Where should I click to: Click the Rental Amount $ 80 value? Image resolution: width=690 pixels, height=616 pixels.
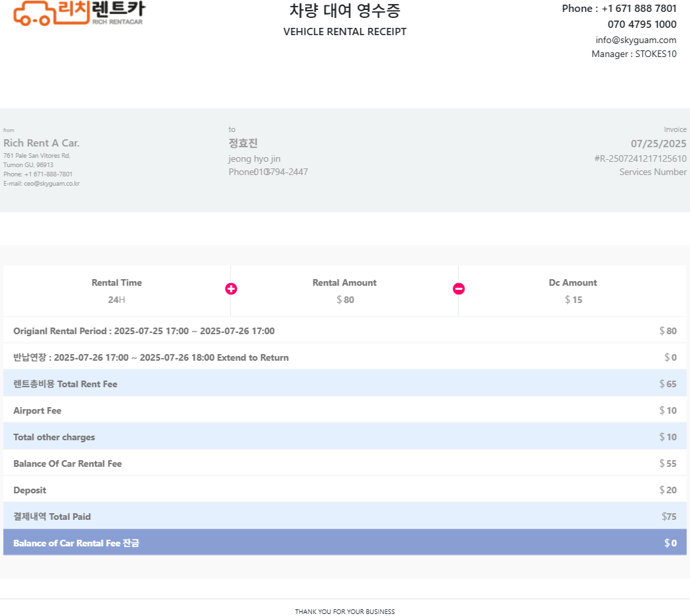tap(345, 300)
